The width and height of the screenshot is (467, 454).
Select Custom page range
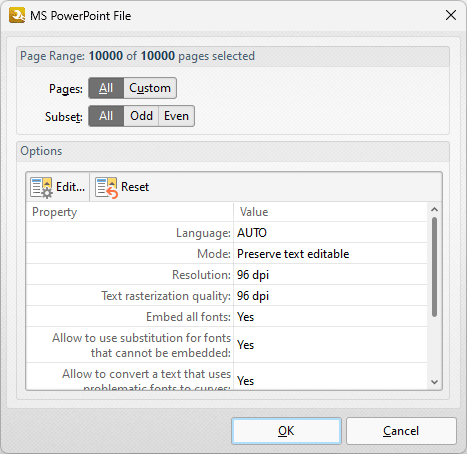[150, 88]
